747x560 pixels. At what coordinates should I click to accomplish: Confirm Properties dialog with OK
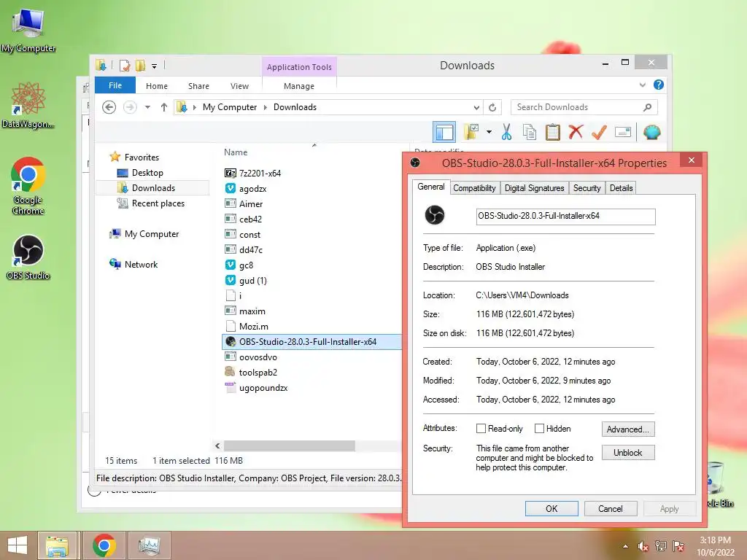(551, 508)
